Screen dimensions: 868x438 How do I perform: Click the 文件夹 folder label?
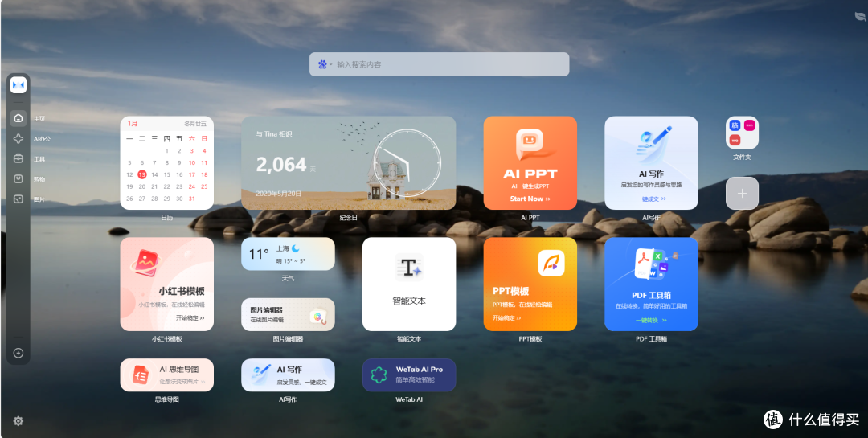pos(742,158)
